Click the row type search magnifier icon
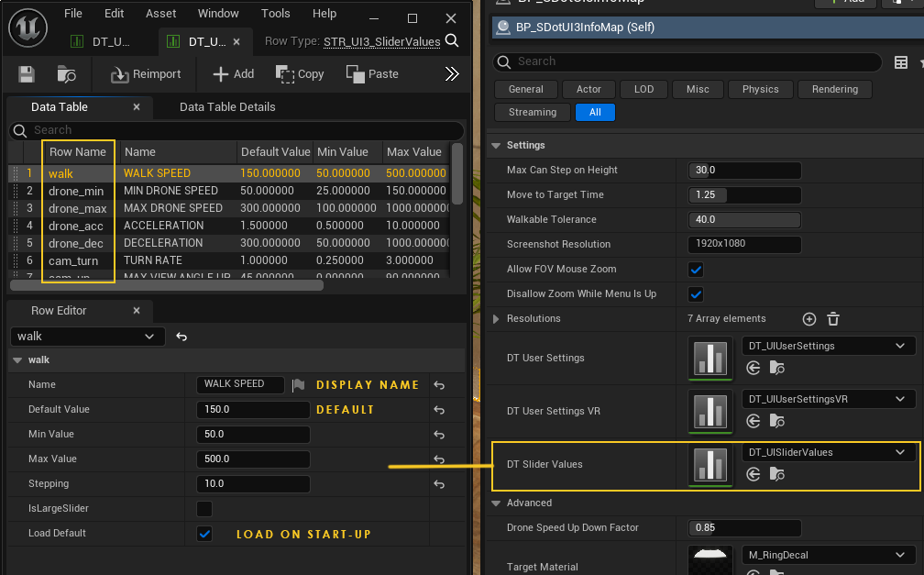This screenshot has width=924, height=575. (x=452, y=40)
